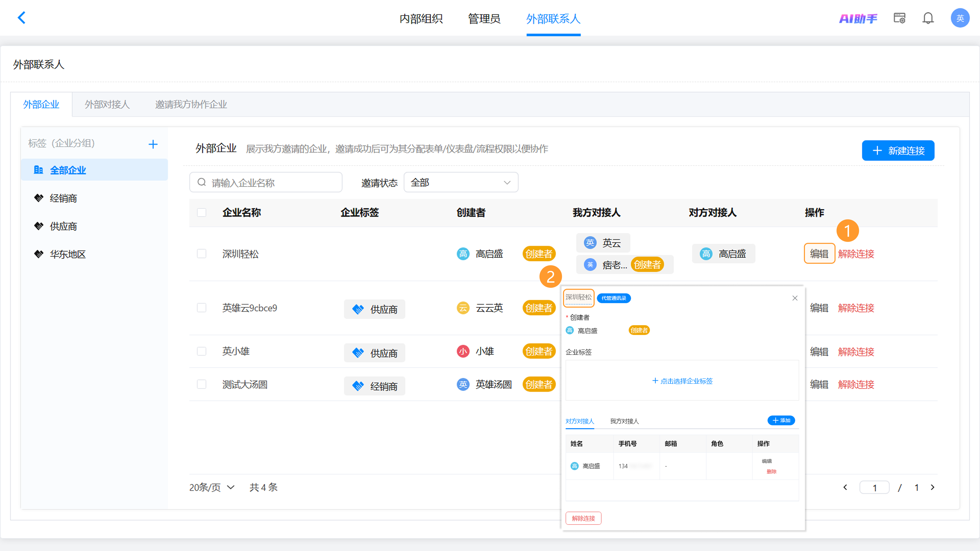Viewport: 980px width, 551px height.
Task: Check the 英雄云9cbce9 row checkbox
Action: (x=202, y=308)
